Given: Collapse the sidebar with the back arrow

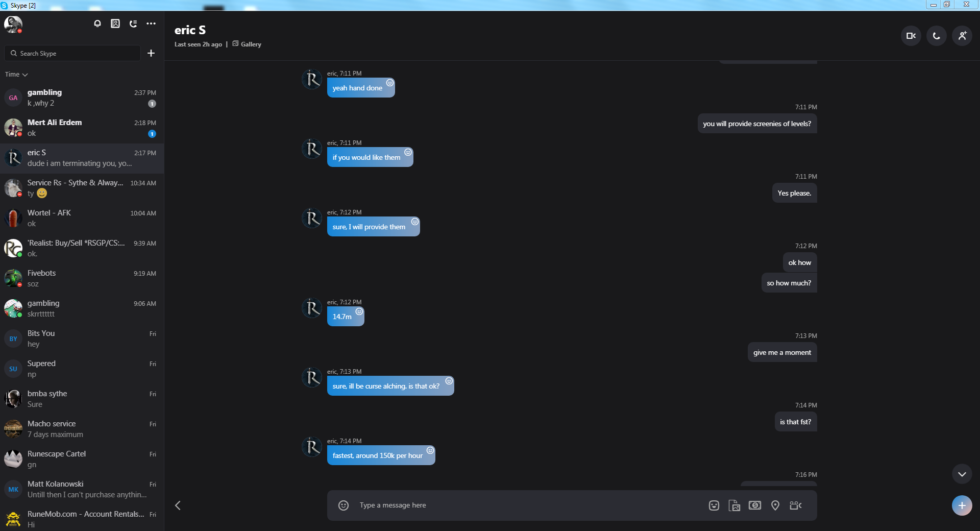Looking at the screenshot, I should 178,505.
